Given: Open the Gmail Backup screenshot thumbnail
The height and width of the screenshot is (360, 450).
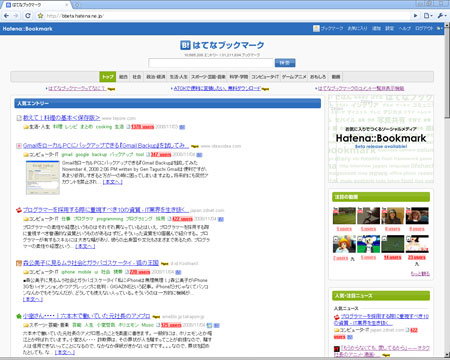Looking at the screenshot, I should (43, 177).
